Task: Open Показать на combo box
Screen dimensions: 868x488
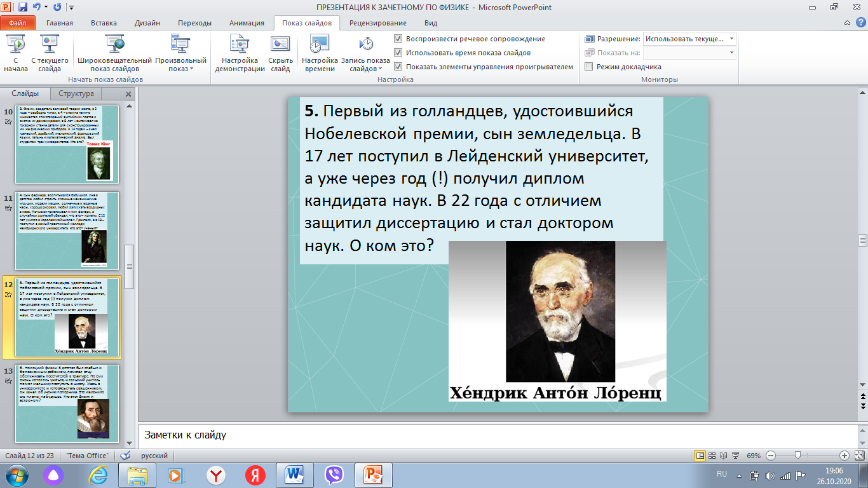Action: pyautogui.click(x=689, y=53)
